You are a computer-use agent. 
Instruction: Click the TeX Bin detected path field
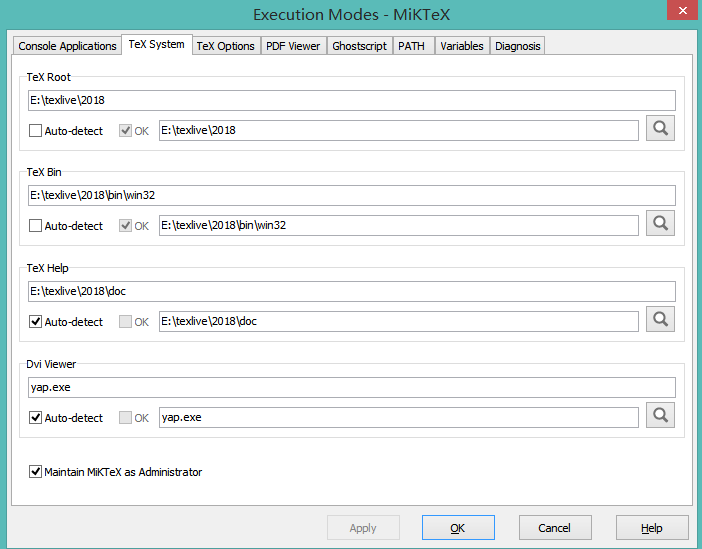(x=398, y=225)
